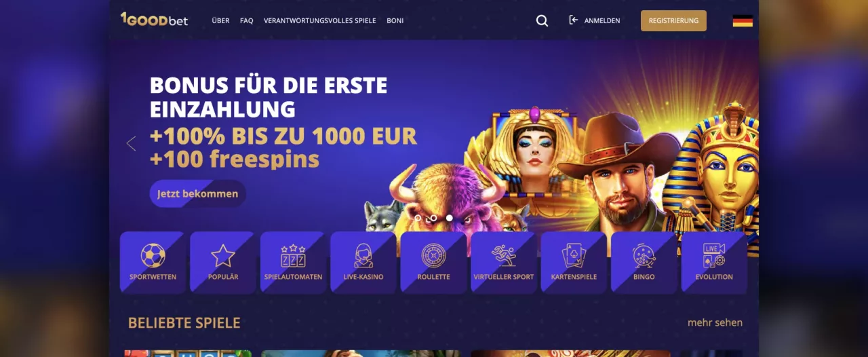Select the Populär star category
The height and width of the screenshot is (357, 868).
223,263
